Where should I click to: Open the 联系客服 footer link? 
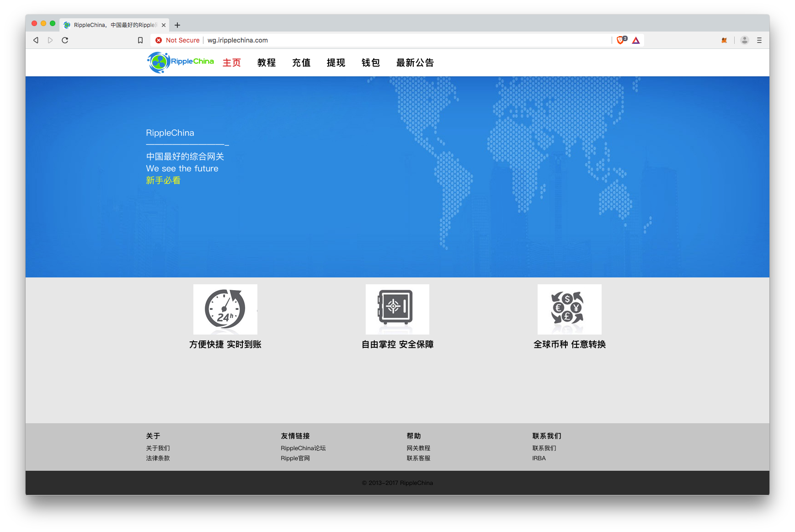(x=418, y=458)
